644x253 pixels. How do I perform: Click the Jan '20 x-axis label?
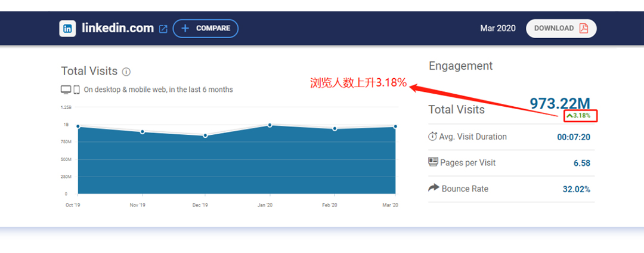coord(264,205)
